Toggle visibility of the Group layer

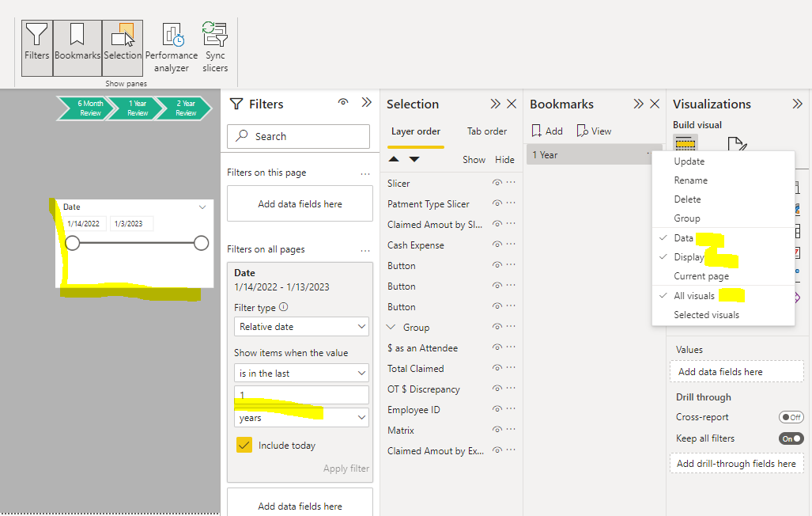click(497, 327)
